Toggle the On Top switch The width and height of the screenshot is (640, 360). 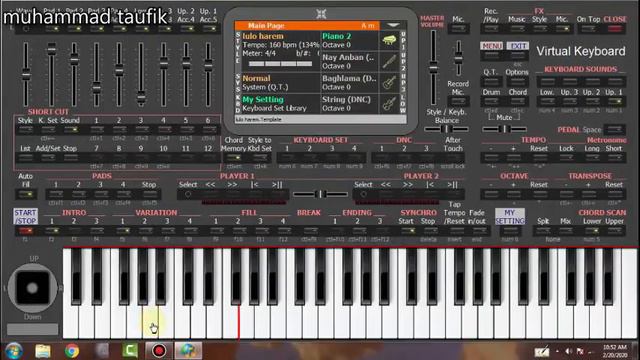click(x=588, y=29)
